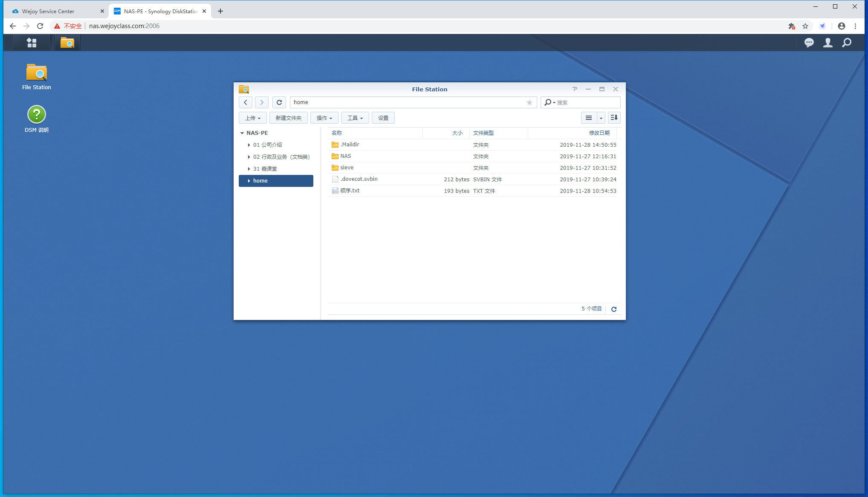
Task: Open the DSM main menu grid icon
Action: point(32,43)
